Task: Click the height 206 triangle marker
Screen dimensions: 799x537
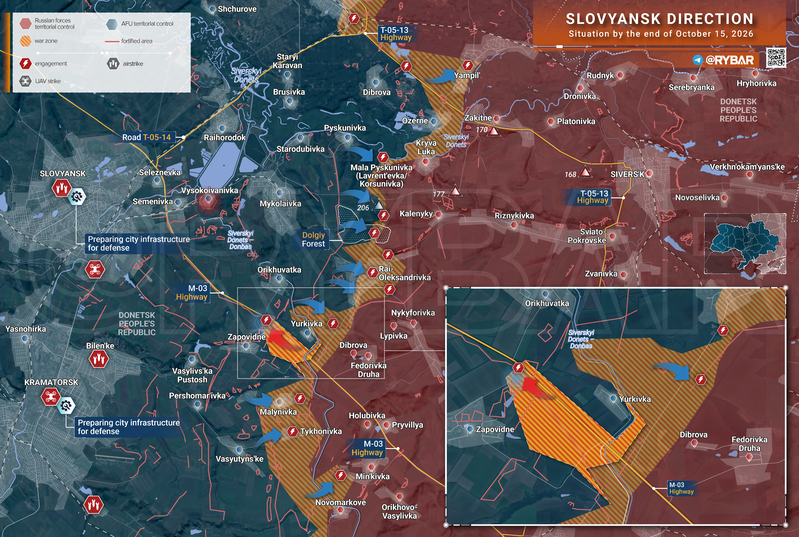Action: point(378,205)
